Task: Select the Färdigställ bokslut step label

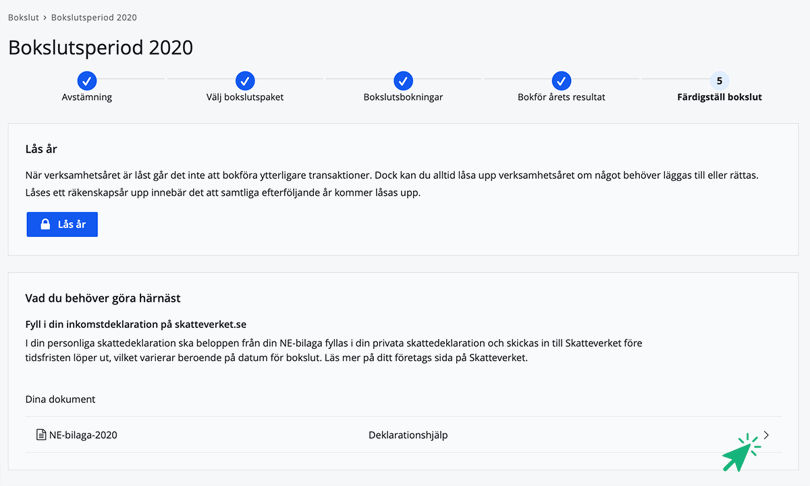Action: pyautogui.click(x=719, y=97)
